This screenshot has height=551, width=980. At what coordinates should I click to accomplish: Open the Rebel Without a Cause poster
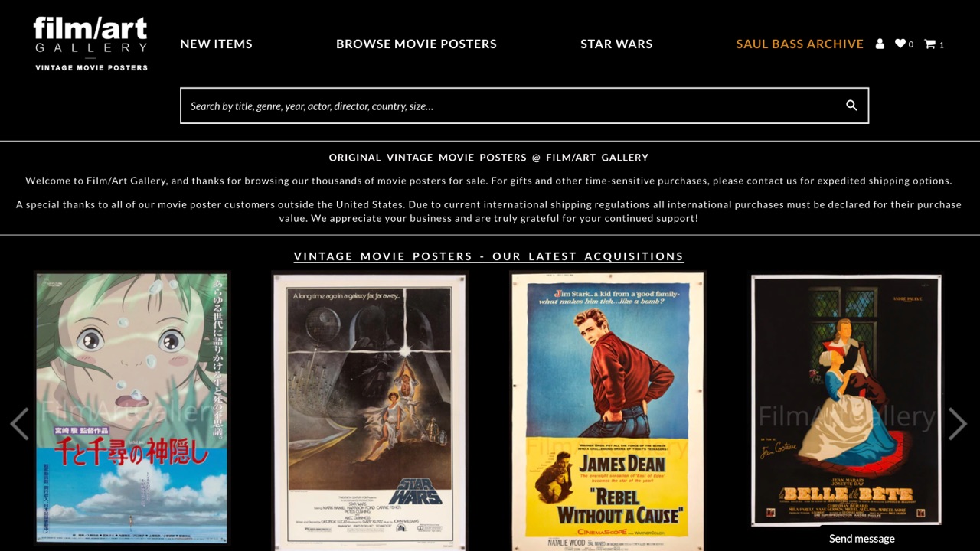pos(608,412)
